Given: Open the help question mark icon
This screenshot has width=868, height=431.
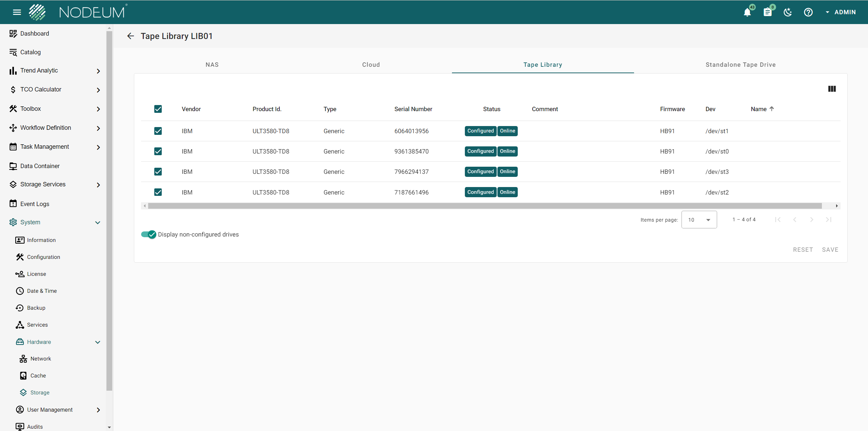Looking at the screenshot, I should 808,12.
